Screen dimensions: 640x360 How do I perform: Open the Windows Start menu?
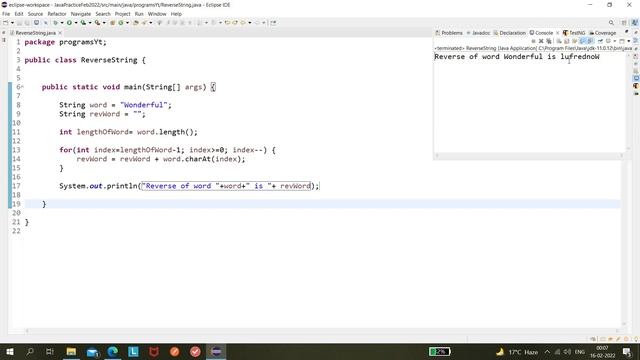coord(10,351)
